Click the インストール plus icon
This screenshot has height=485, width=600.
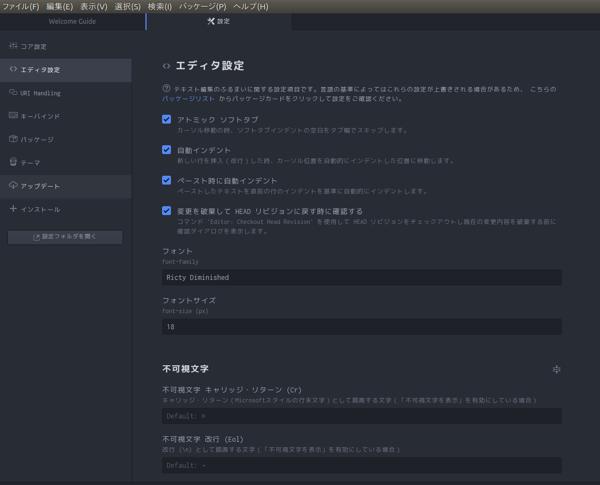13,209
